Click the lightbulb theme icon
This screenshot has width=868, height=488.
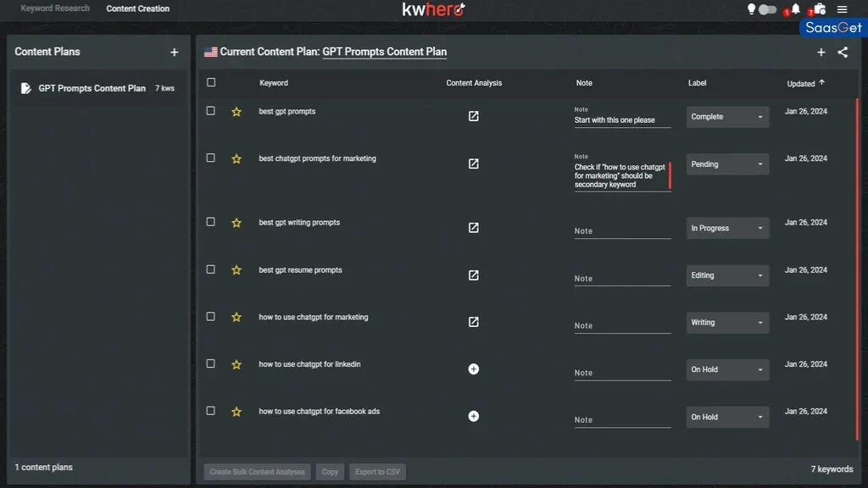point(751,8)
